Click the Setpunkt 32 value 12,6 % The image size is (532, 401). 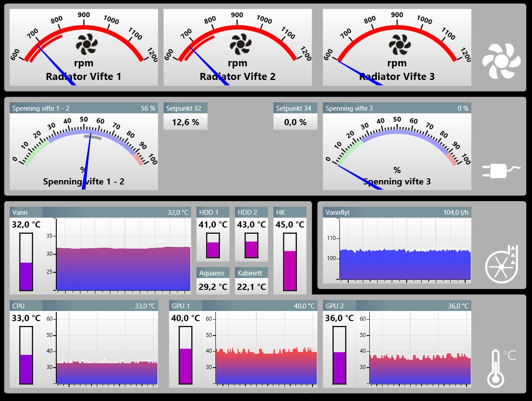[x=186, y=122]
